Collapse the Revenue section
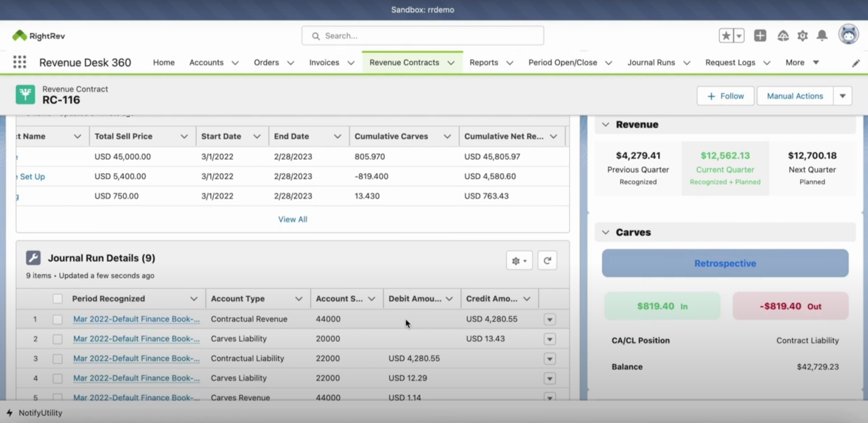Screen dimensions: 868x423 click(x=606, y=124)
